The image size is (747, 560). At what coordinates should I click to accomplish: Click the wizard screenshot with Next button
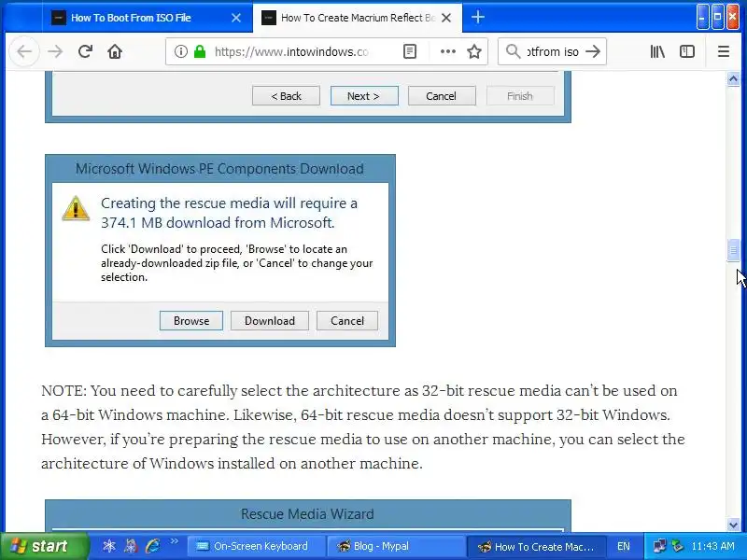tap(308, 97)
